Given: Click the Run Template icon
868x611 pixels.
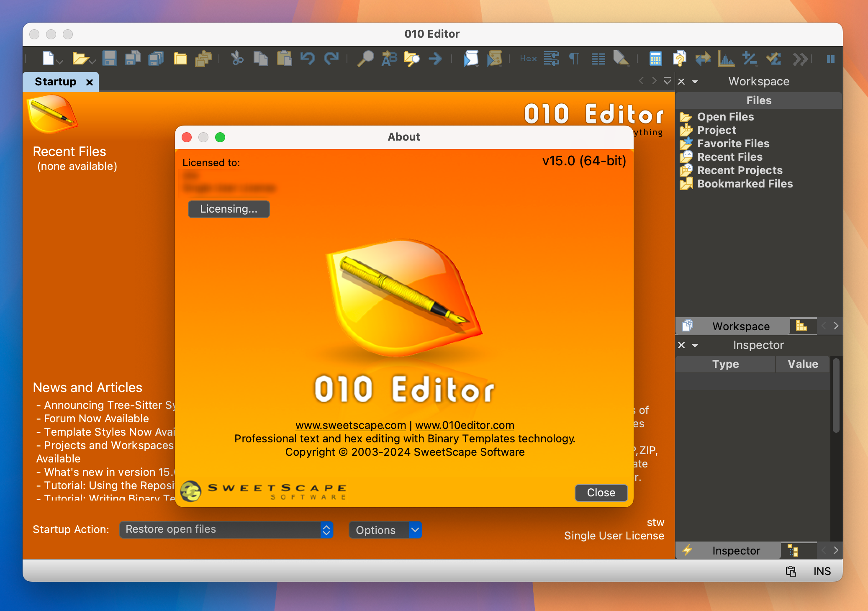Looking at the screenshot, I should point(494,59).
